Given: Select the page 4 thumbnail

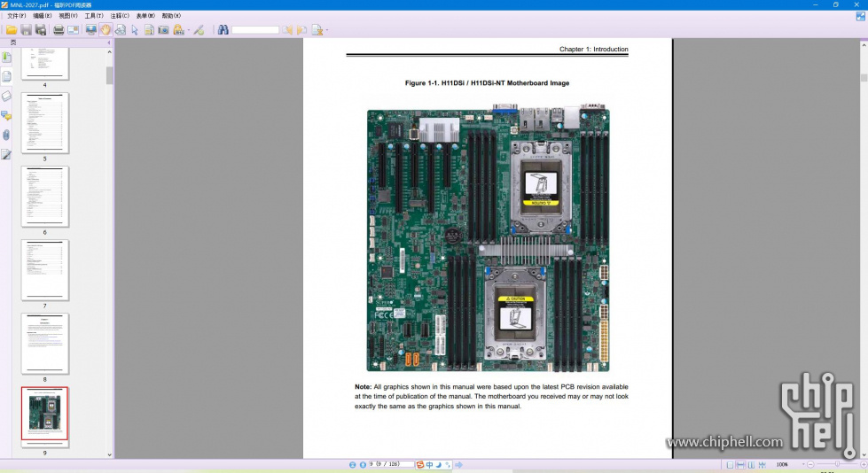Looking at the screenshot, I should pos(45,64).
